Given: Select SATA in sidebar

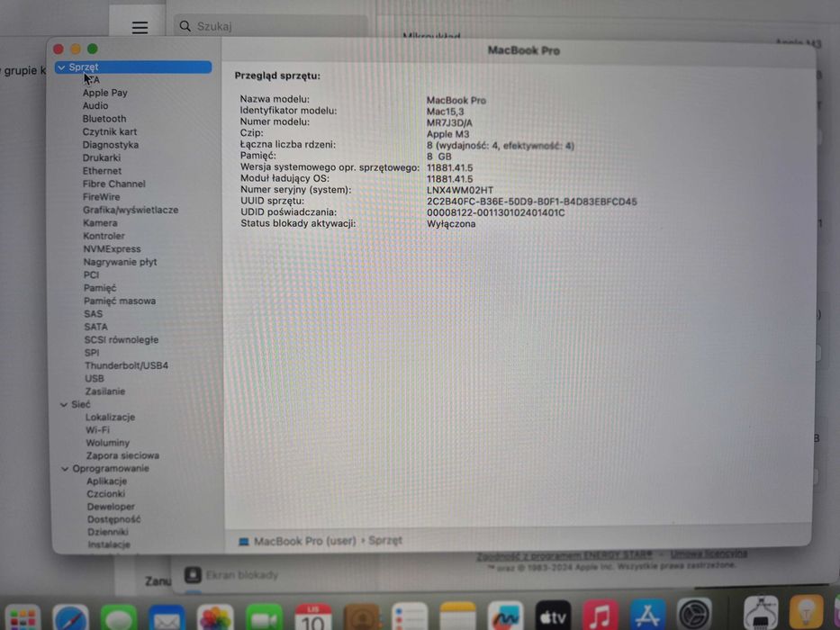Looking at the screenshot, I should (x=96, y=327).
